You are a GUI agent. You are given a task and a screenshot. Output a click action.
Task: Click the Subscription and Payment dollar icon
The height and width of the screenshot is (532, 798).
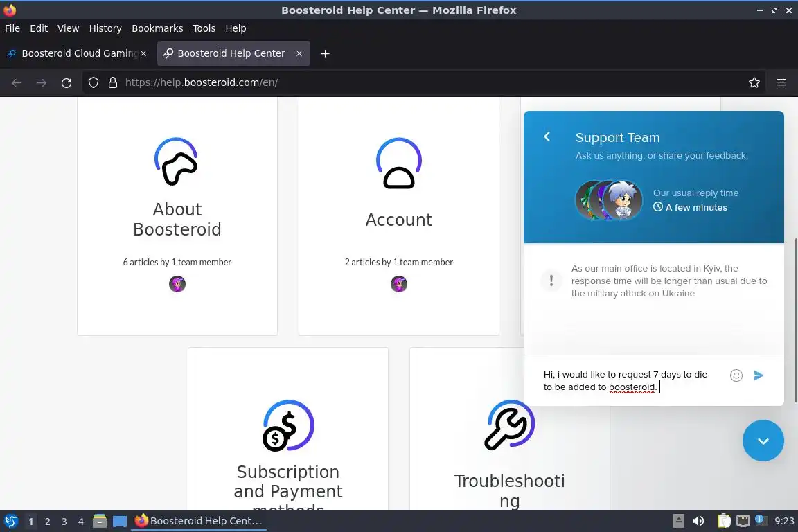288,425
